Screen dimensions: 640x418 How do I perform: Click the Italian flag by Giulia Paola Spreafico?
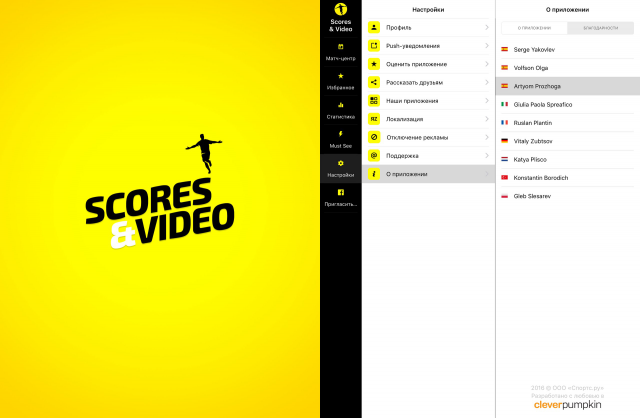coord(504,104)
